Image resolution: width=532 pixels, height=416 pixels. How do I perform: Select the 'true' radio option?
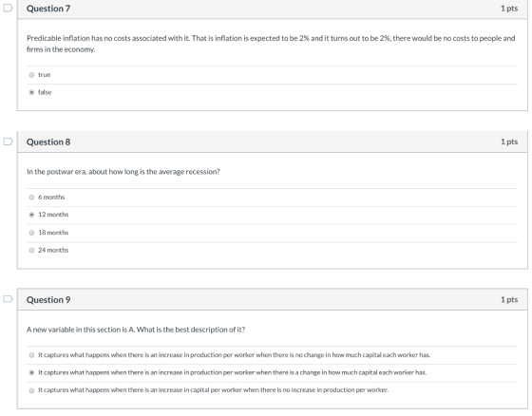coord(31,75)
